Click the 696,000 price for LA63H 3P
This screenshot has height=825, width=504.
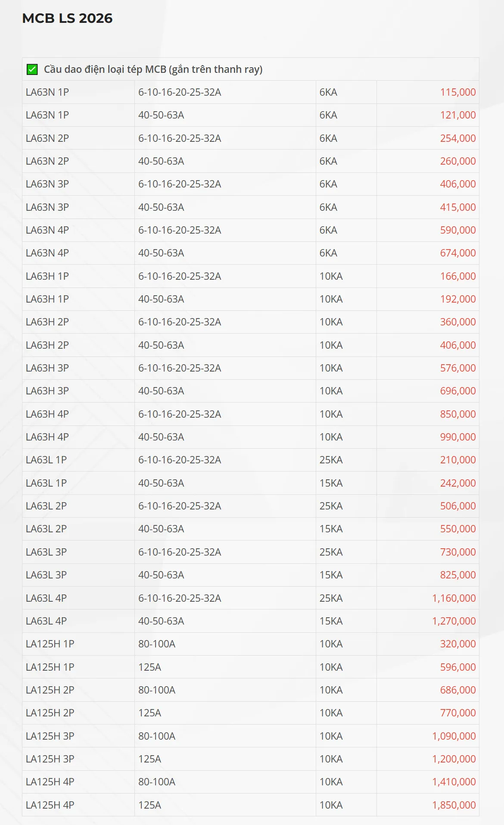(457, 391)
